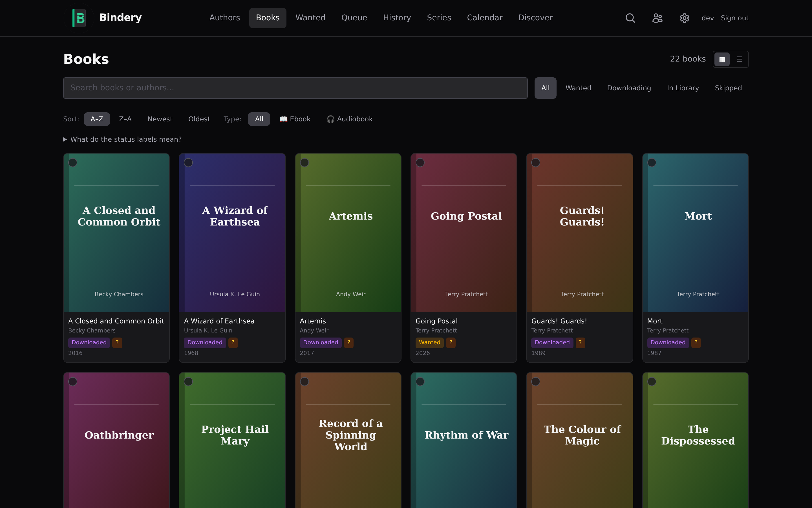Sort books by Newest
This screenshot has height=508, width=812.
click(x=160, y=119)
